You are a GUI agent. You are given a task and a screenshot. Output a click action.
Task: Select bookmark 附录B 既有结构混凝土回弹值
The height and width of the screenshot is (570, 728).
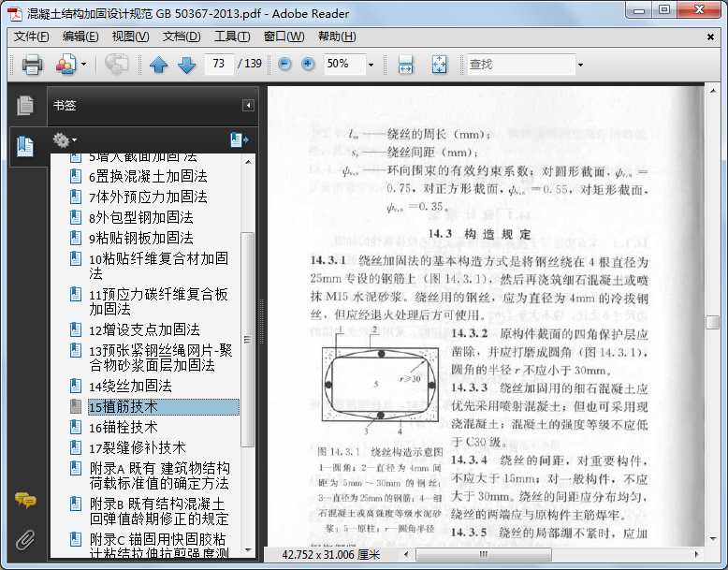coord(158,511)
